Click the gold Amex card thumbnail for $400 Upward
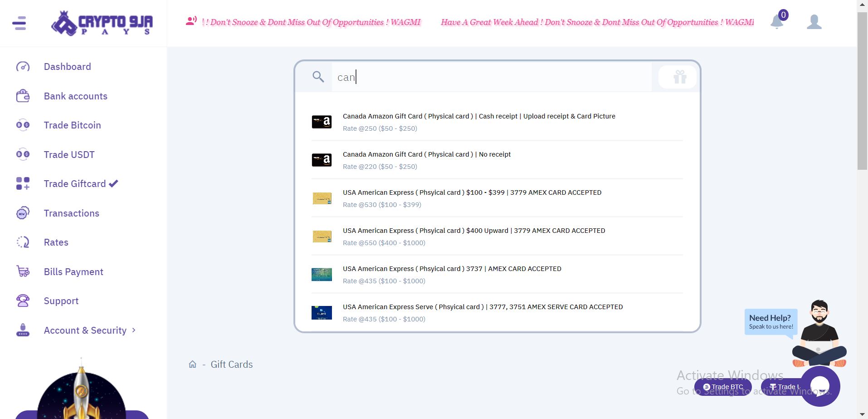The width and height of the screenshot is (868, 419). pos(322,236)
